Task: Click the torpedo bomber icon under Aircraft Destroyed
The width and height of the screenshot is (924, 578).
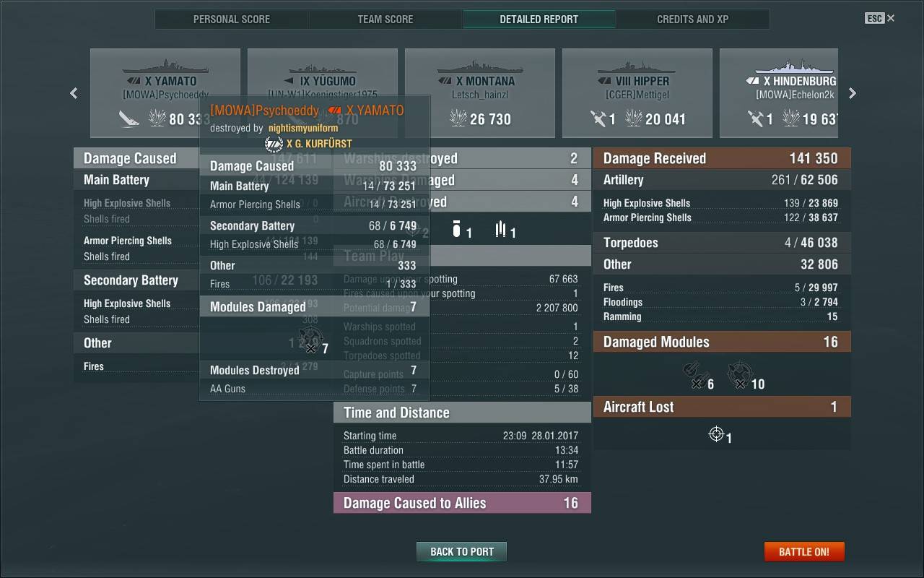Action: pyautogui.click(x=500, y=230)
